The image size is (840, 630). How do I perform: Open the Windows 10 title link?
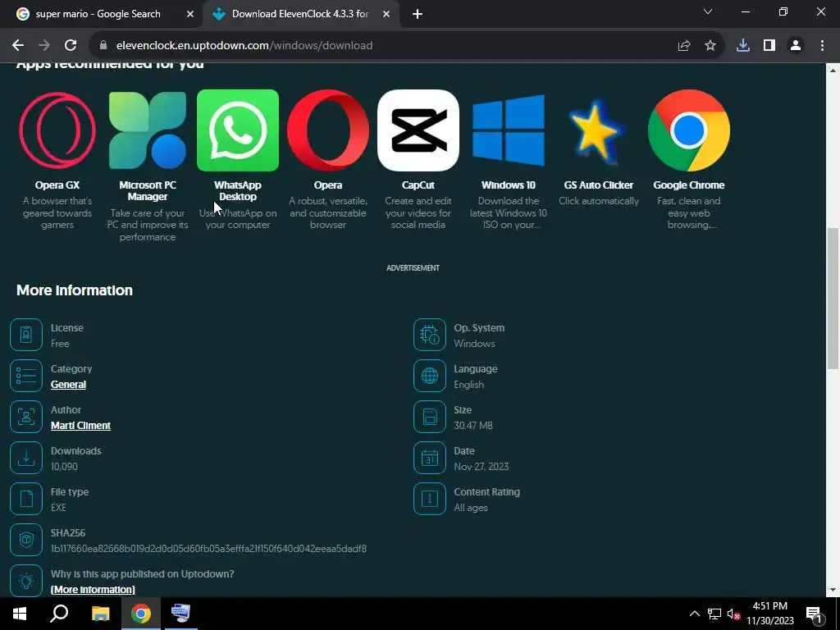[x=509, y=185]
